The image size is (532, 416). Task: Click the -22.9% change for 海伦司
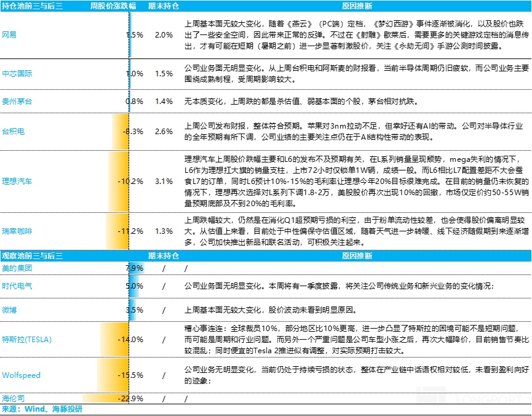[x=130, y=398]
